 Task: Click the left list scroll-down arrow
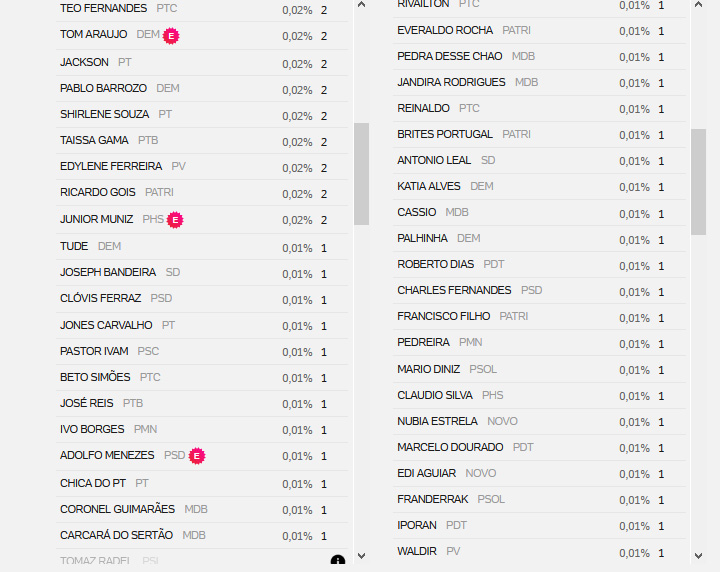(361, 555)
